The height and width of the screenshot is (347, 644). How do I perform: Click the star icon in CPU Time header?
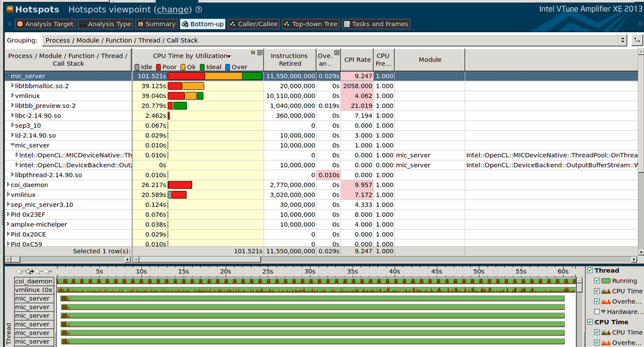pyautogui.click(x=253, y=53)
